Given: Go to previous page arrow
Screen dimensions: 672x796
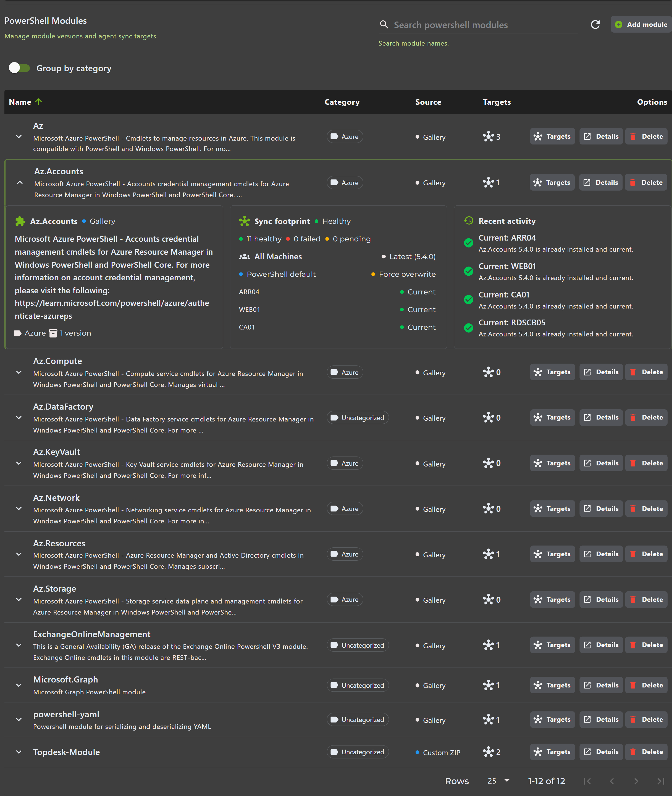Looking at the screenshot, I should (x=612, y=781).
